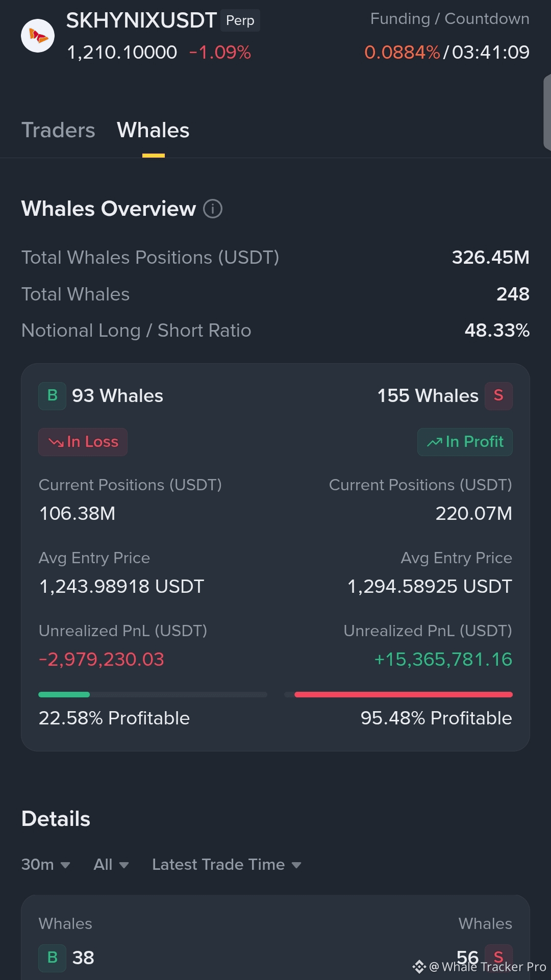Tap the In Loss trend badge
Viewport: 551px width, 980px height.
[x=83, y=442]
